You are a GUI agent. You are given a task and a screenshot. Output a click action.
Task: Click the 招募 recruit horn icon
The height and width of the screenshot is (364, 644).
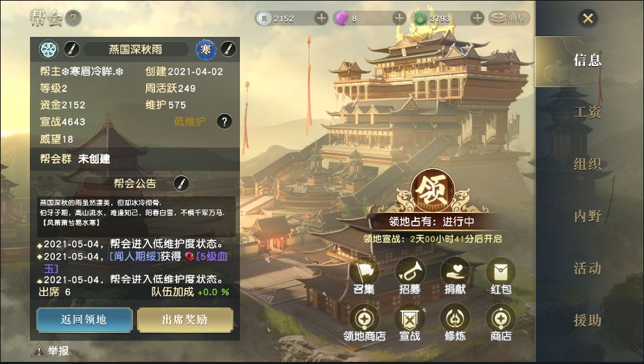click(x=410, y=272)
